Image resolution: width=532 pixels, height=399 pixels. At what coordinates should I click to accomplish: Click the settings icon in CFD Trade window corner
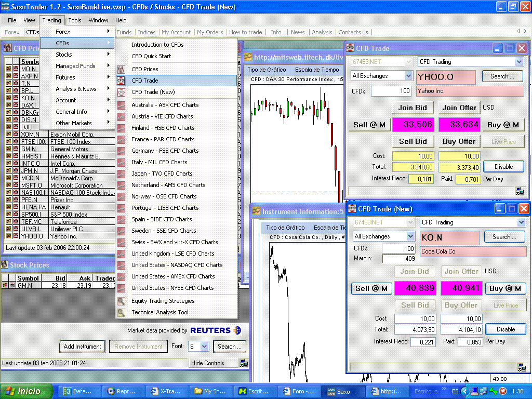(x=520, y=191)
